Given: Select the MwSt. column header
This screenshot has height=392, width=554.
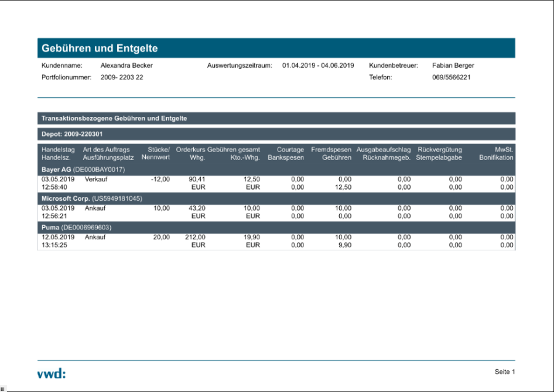Looking at the screenshot, I should tap(504, 150).
